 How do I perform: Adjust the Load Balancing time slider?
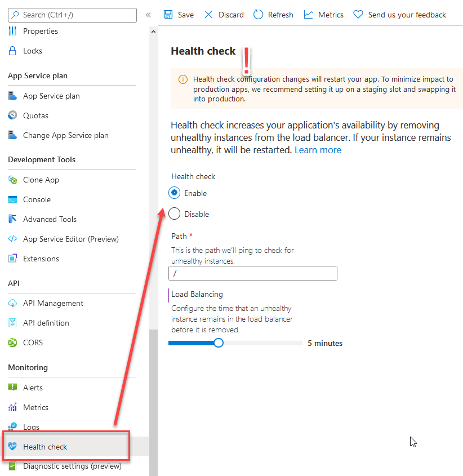219,342
